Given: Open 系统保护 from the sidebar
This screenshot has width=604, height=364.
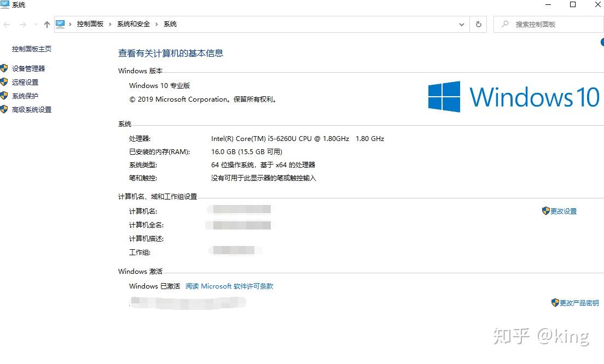Looking at the screenshot, I should pyautogui.click(x=25, y=96).
